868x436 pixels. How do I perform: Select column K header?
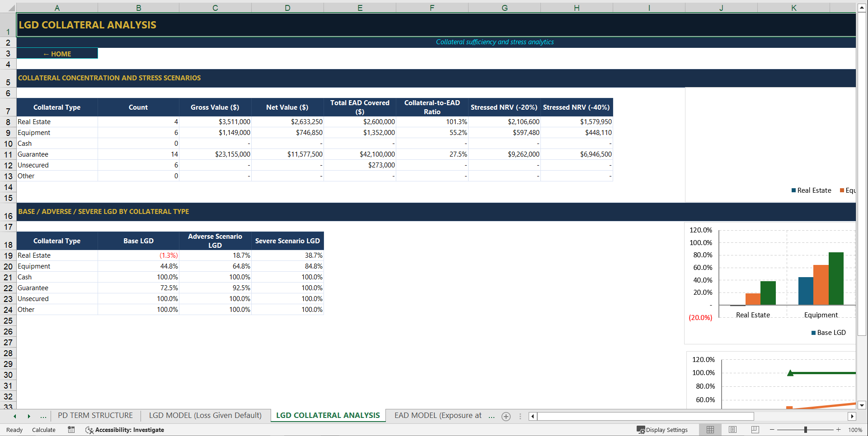point(793,8)
